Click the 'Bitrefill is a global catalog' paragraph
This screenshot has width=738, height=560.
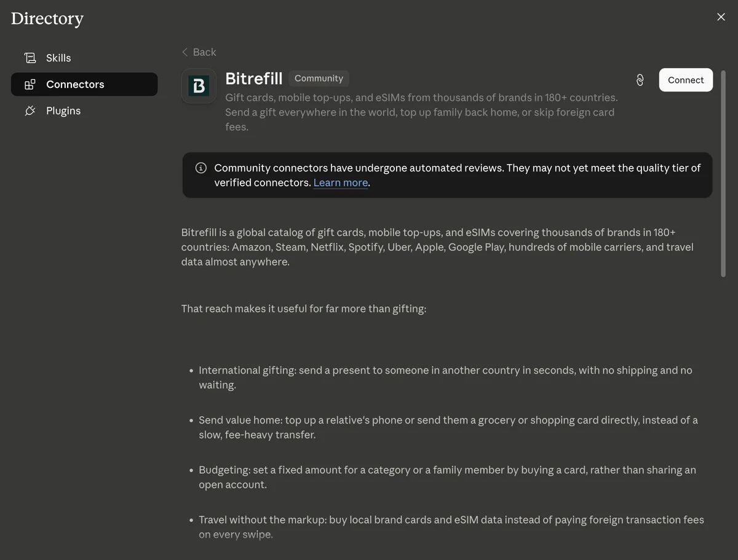click(x=437, y=247)
